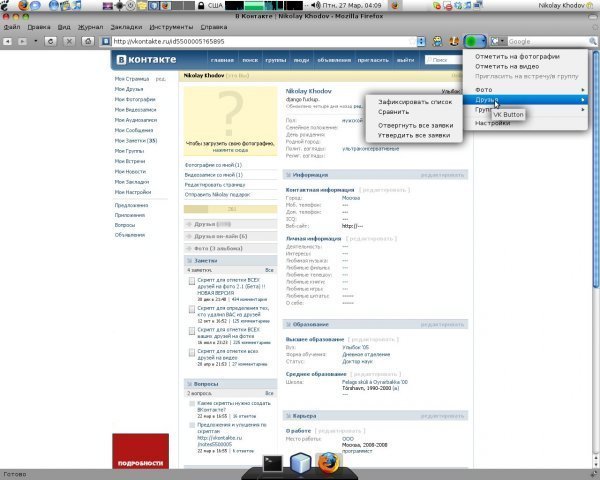This screenshot has width=600, height=480.
Task: Open the Закладки menu in the menu bar
Action: click(x=126, y=27)
